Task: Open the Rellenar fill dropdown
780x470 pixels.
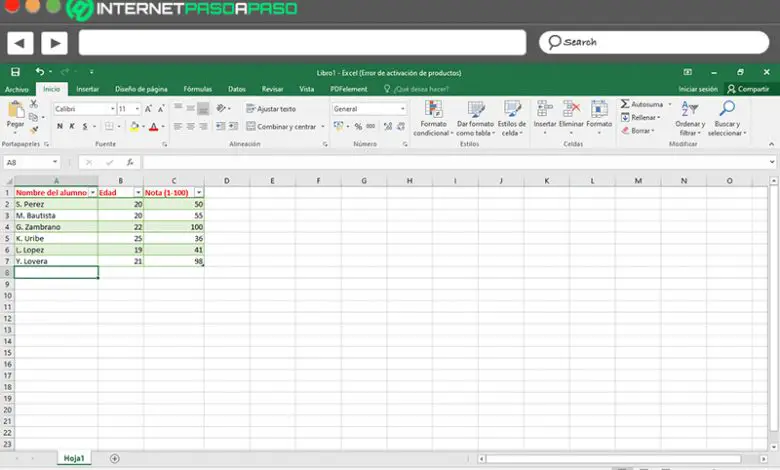Action: pyautogui.click(x=641, y=117)
